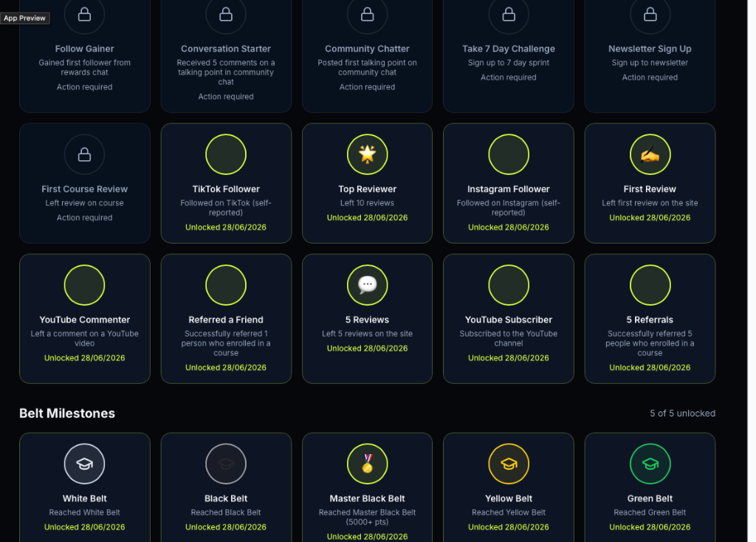This screenshot has width=756, height=542.
Task: Click the YouTube Subscriber title
Action: (x=509, y=320)
